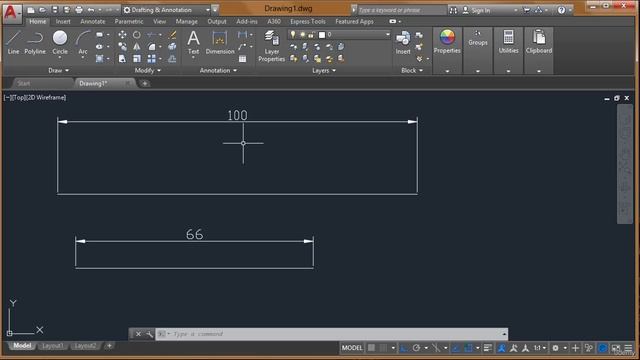Open the Insert ribbon tab
Viewport: 640px width, 360px height.
click(x=63, y=21)
